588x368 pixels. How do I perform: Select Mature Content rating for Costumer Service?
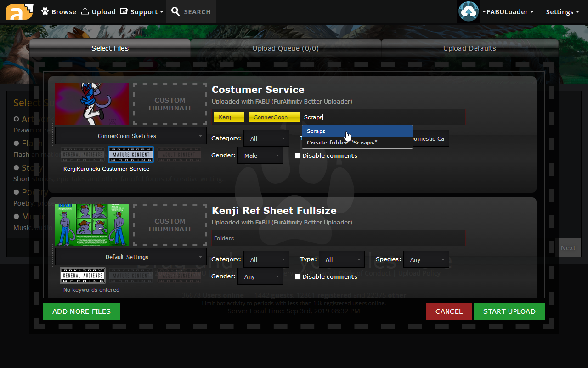(x=131, y=155)
